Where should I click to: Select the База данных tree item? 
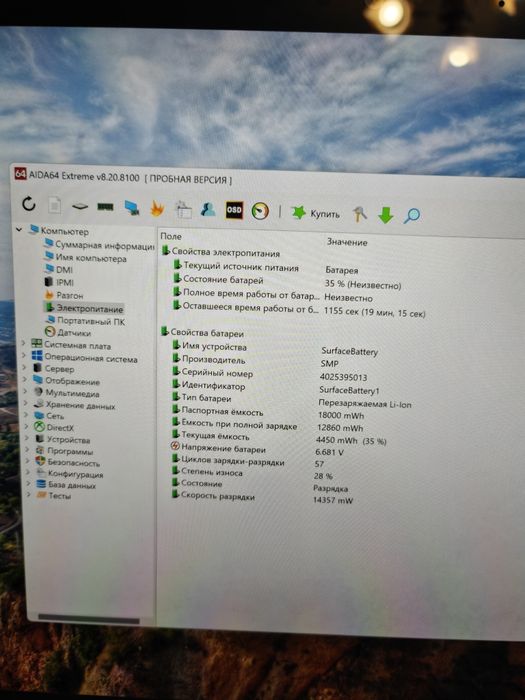click(66, 485)
